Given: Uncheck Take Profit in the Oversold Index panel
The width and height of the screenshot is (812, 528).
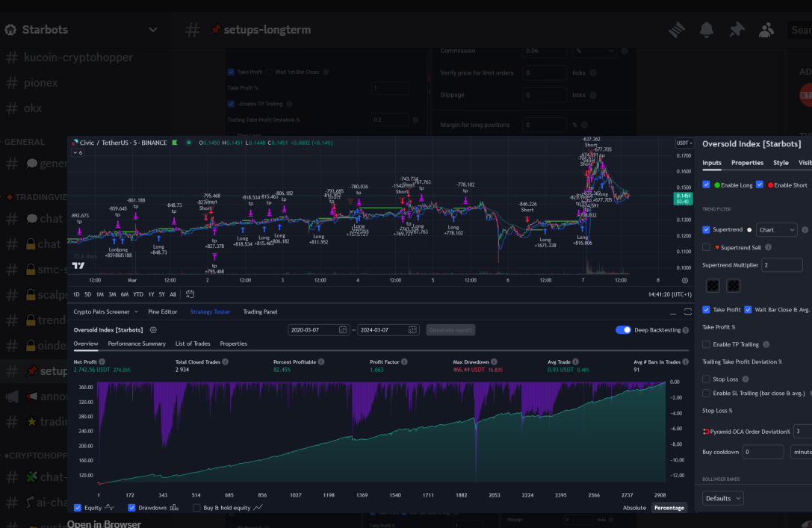Looking at the screenshot, I should (x=707, y=309).
